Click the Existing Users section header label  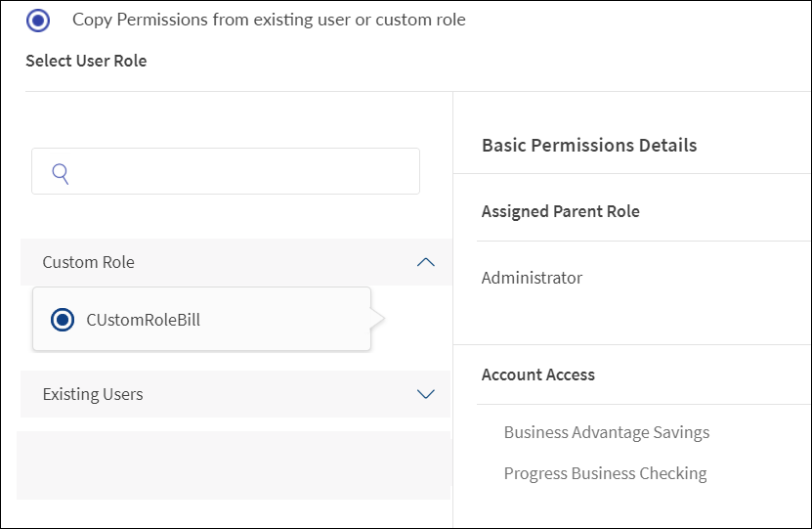coord(93,394)
